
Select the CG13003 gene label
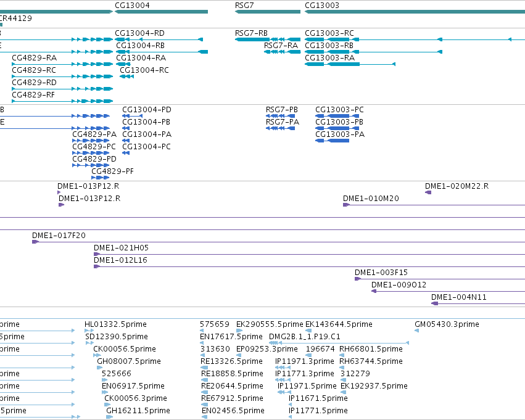pyautogui.click(x=322, y=6)
